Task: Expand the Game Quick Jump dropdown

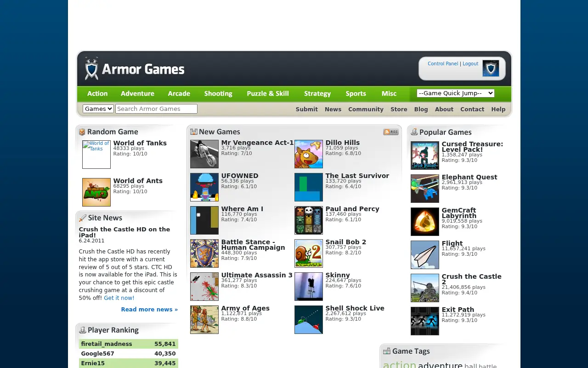Action: 456,93
